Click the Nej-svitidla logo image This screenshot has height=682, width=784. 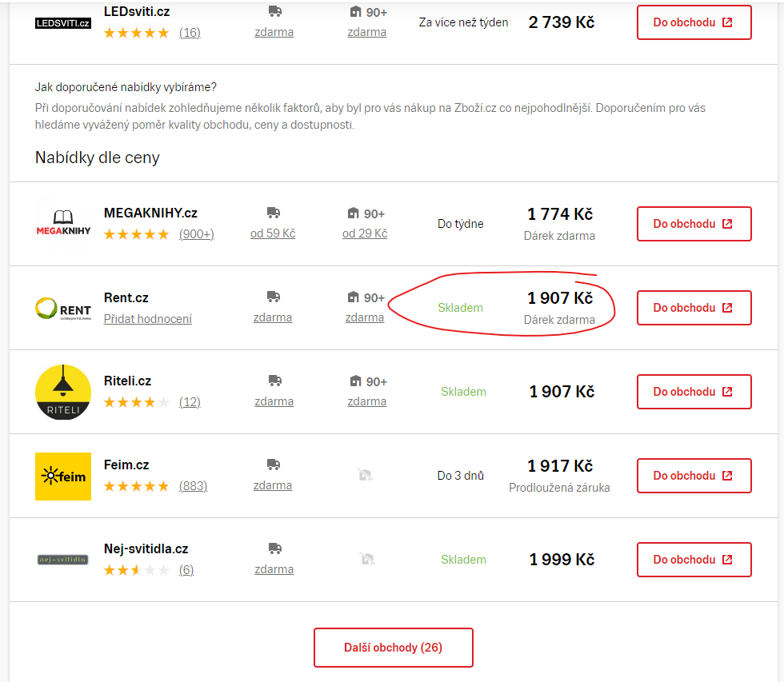[x=63, y=560]
